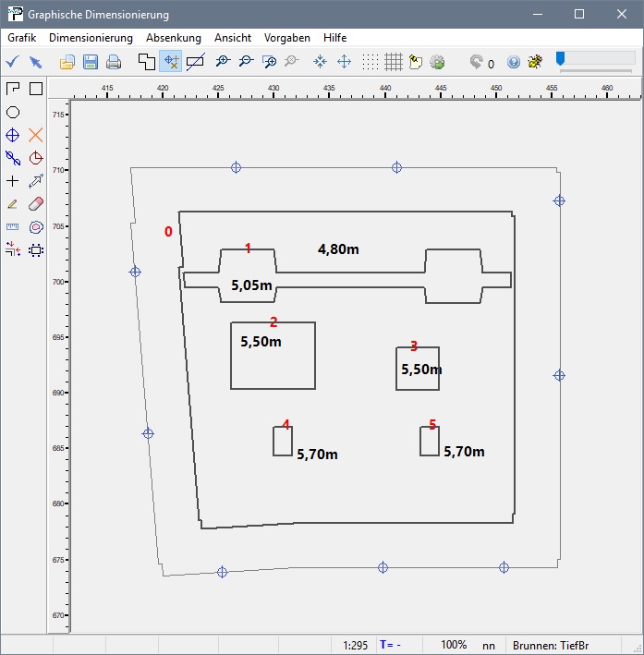This screenshot has height=655, width=644.
Task: Click the orange X delete tool
Action: (x=36, y=135)
